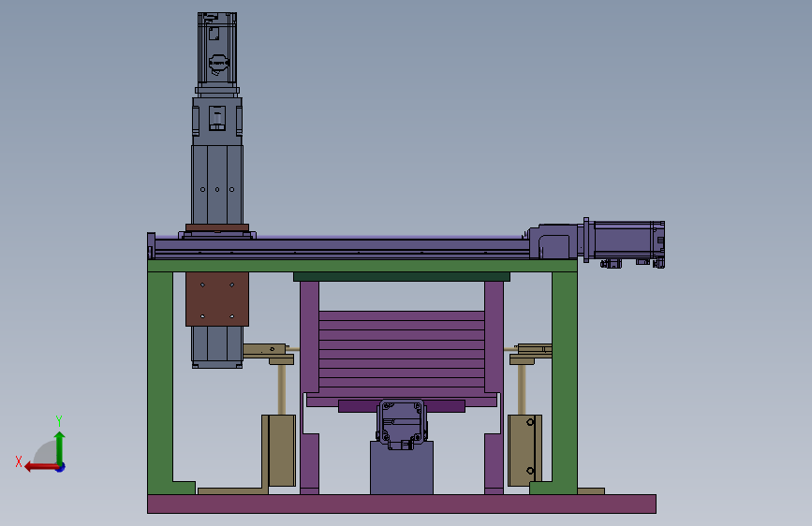Select the left tan sensor bracket arm

[x=264, y=349]
